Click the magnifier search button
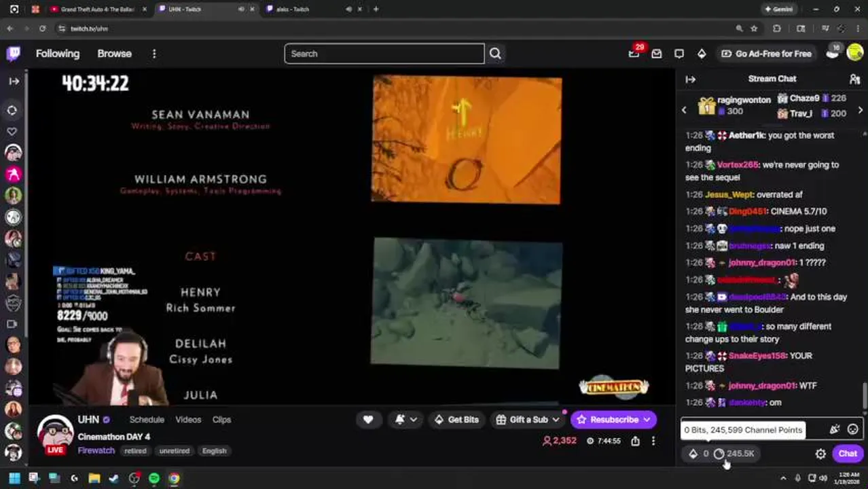The image size is (868, 489). pos(495,54)
